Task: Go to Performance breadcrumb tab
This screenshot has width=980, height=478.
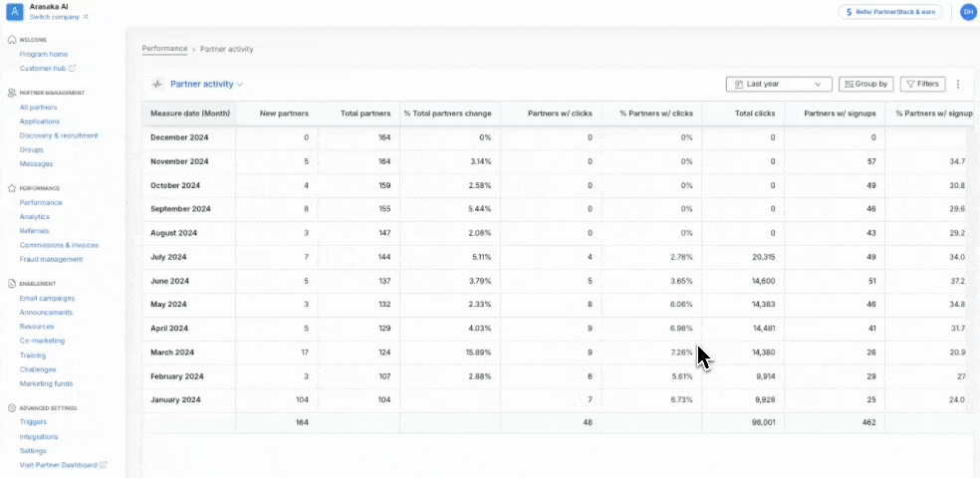Action: [x=164, y=49]
